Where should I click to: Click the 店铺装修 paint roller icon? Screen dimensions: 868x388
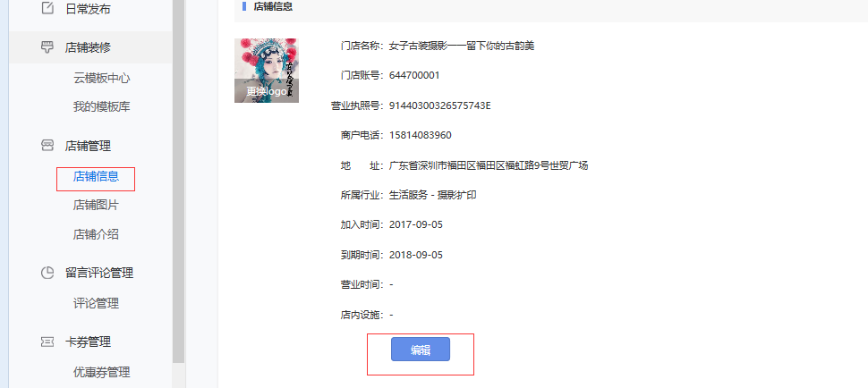coord(48,47)
